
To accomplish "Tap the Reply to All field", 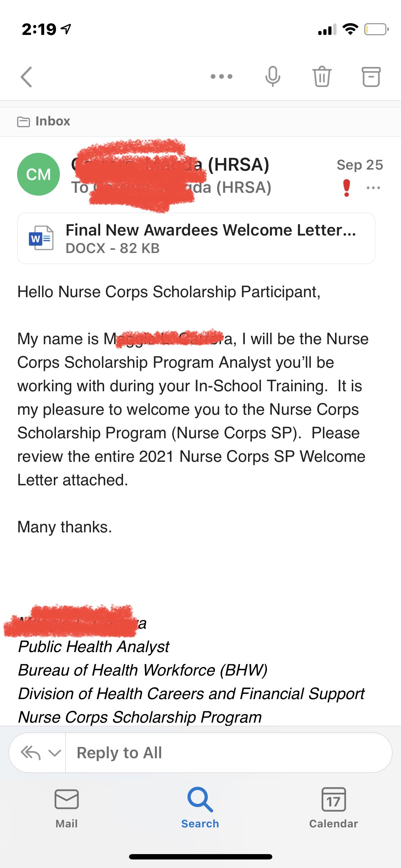I will (228, 753).
